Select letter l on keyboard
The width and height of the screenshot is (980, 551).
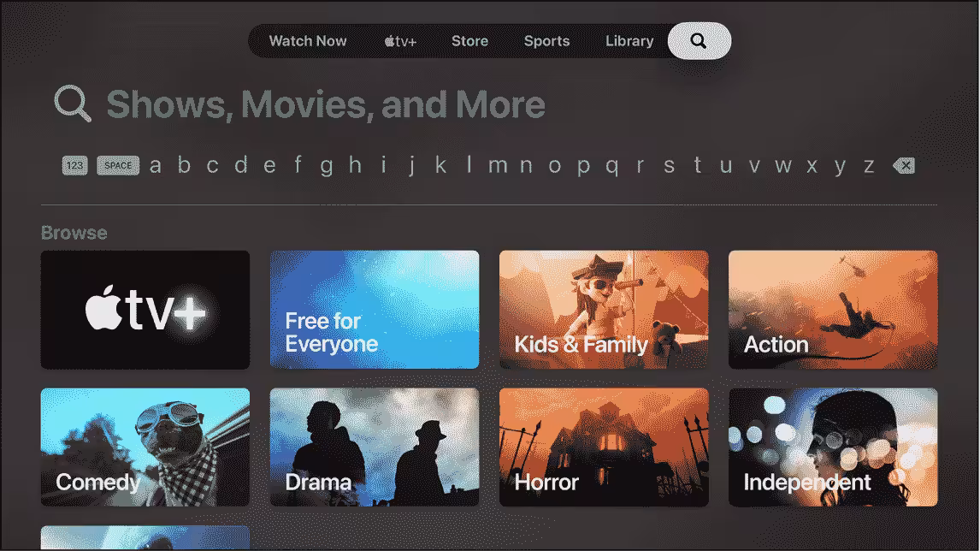(469, 164)
